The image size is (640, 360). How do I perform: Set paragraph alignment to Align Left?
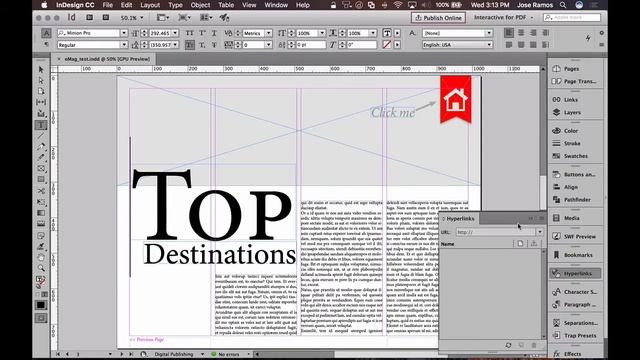tap(509, 33)
